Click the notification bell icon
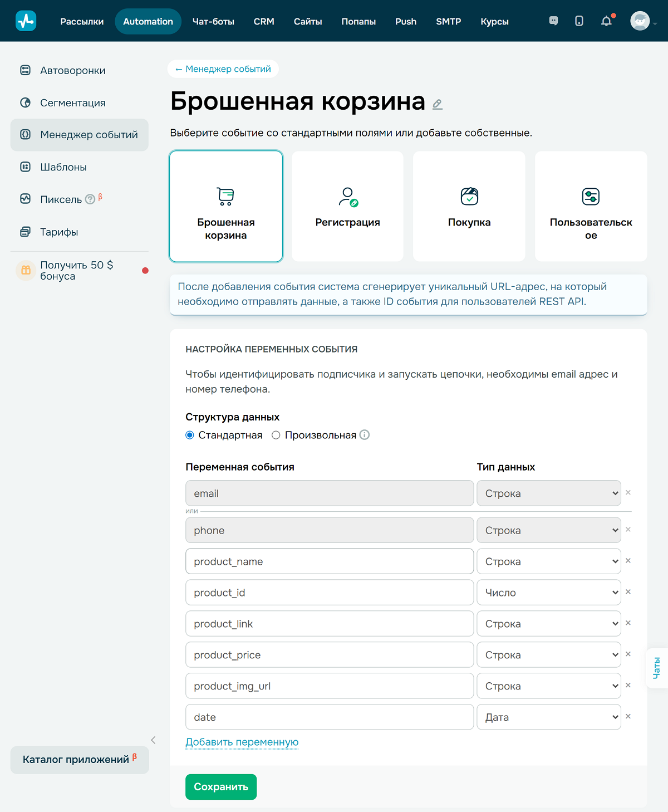 tap(606, 21)
